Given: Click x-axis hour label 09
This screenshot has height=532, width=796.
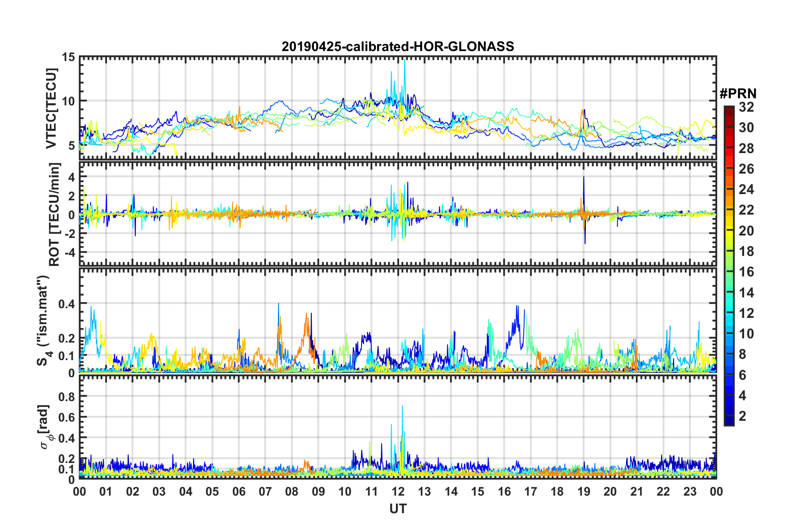Looking at the screenshot, I should (x=318, y=491).
